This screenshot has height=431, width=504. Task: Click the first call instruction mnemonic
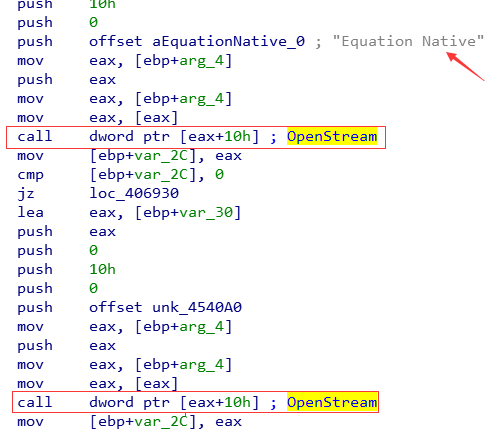[x=35, y=136]
